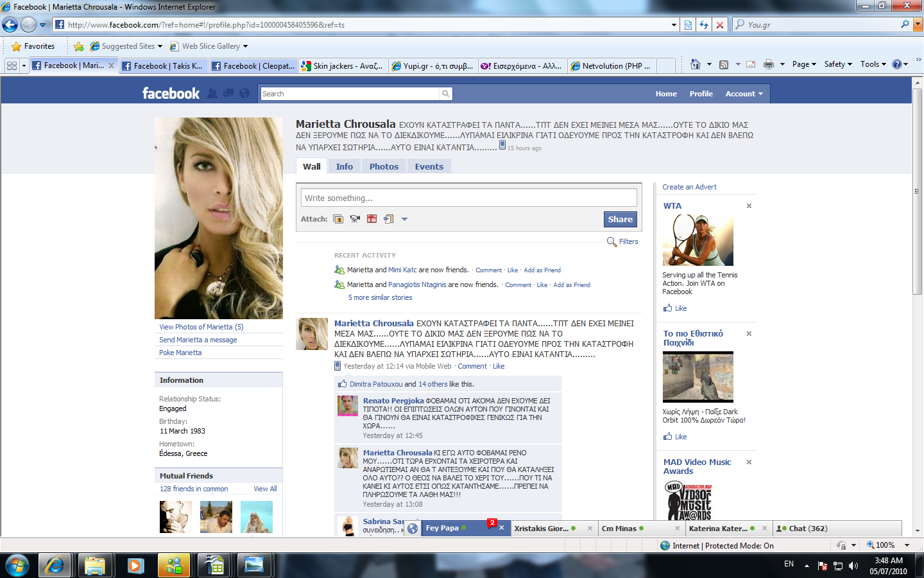Switch to Skin jackers tab
Image resolution: width=924 pixels, height=578 pixels.
coord(343,66)
